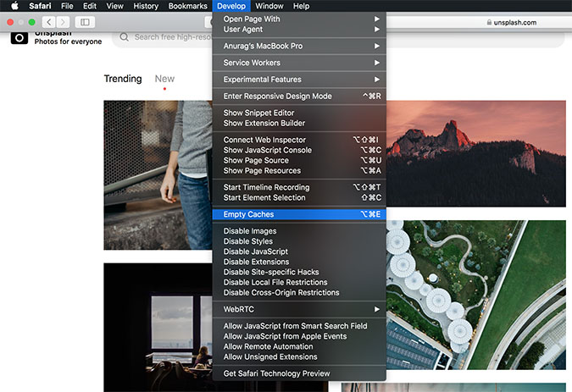Open the Bookmarks menu
This screenshot has height=392, width=572.
click(187, 6)
